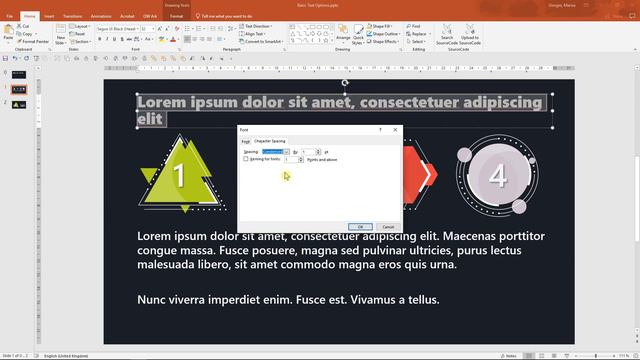Click Cancel in the Font dialog
This screenshot has width=640, height=360.
click(x=388, y=227)
